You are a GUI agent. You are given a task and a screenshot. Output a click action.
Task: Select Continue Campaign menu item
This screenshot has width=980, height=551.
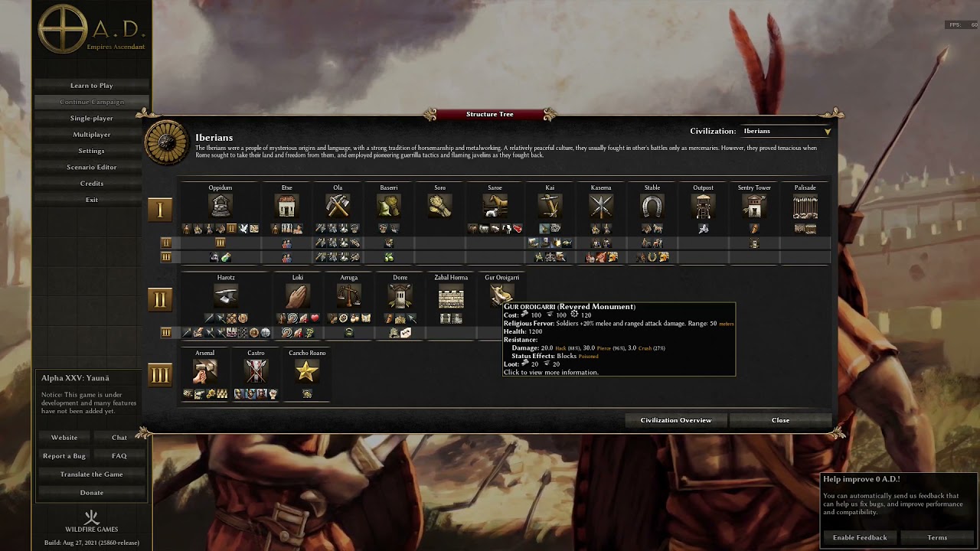(92, 102)
